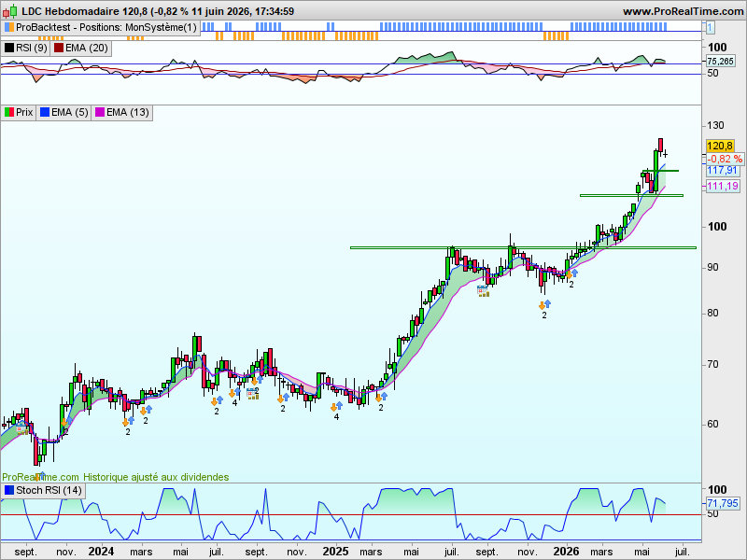Click the blue Stoch RSI legend icon
This screenshot has height=560, width=747.
click(x=9, y=491)
